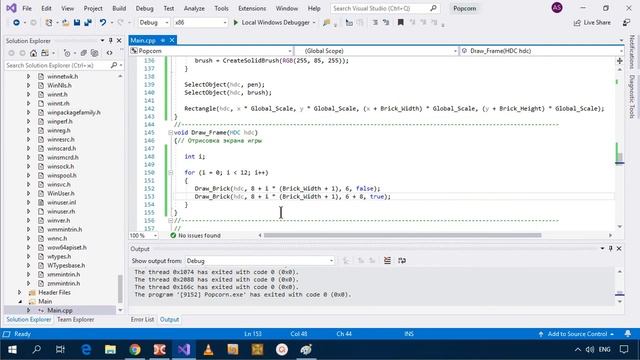The width and height of the screenshot is (640, 360).
Task: Open the Show output from dropdown
Action: (260, 261)
